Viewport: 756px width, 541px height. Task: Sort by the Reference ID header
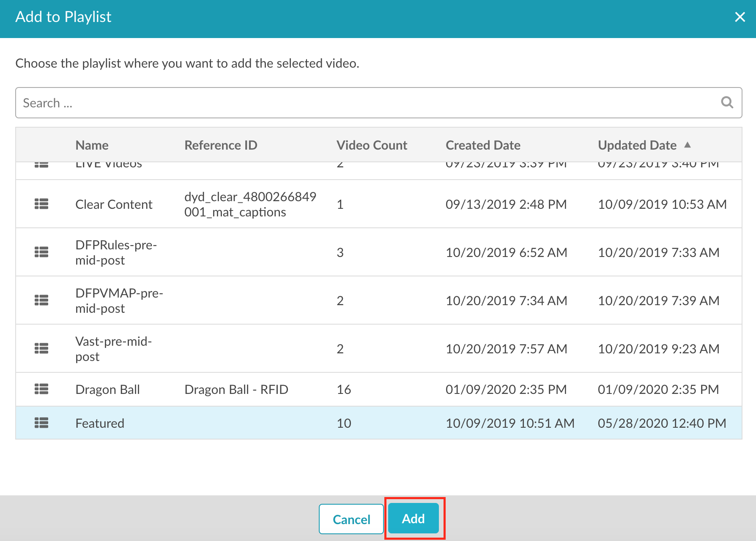[x=221, y=145]
